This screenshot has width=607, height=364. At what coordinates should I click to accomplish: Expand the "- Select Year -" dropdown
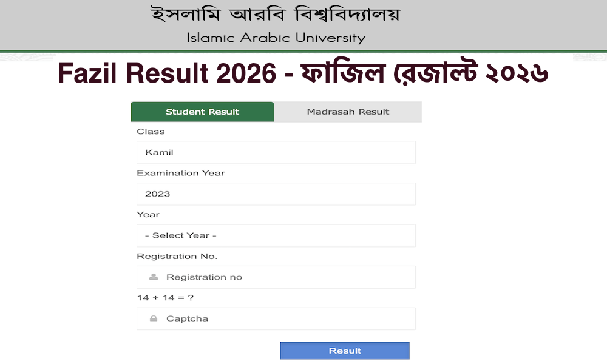click(x=276, y=235)
